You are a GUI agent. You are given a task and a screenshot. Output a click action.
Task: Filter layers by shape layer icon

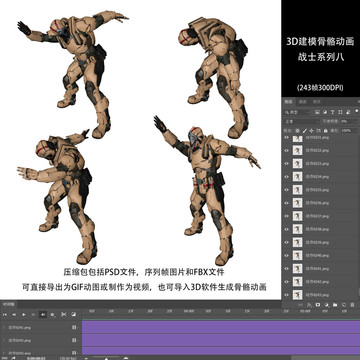341,112
